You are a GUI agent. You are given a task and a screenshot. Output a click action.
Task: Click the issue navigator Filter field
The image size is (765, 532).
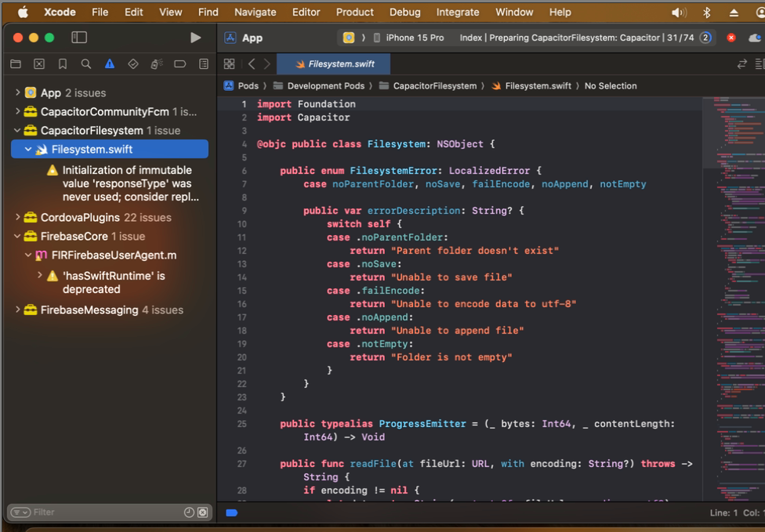110,512
